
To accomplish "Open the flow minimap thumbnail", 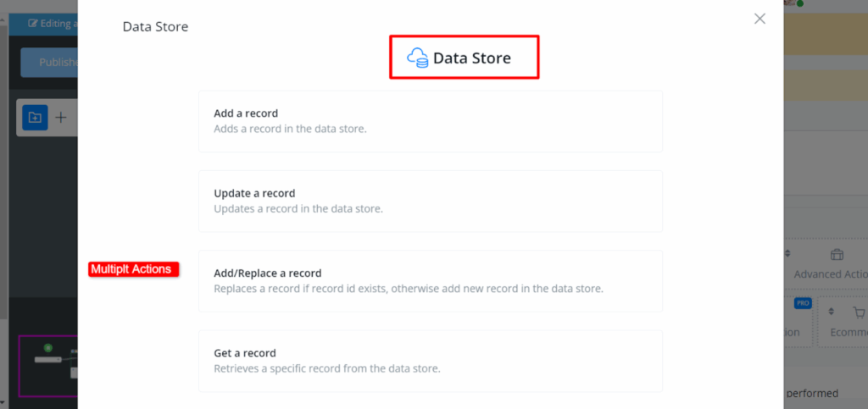I will click(x=48, y=366).
